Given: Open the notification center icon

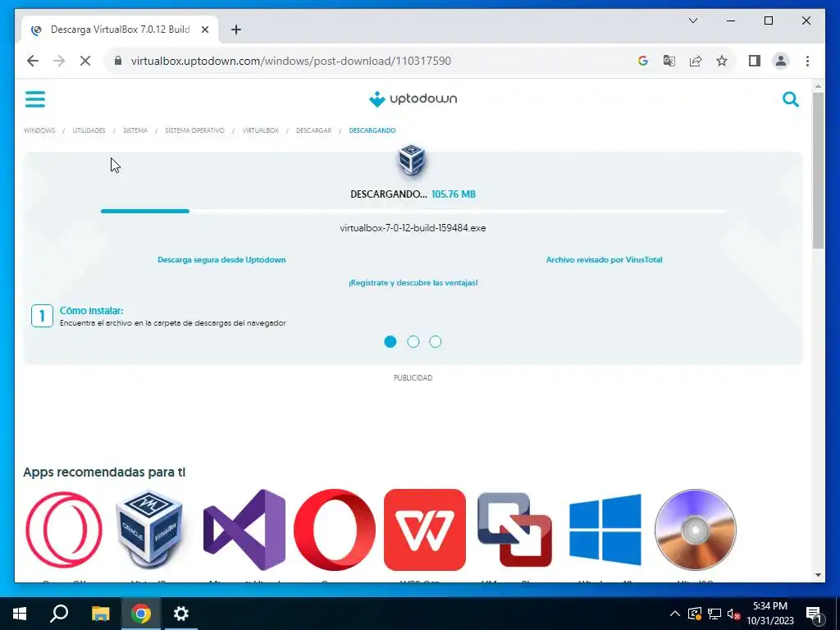Looking at the screenshot, I should (x=813, y=614).
